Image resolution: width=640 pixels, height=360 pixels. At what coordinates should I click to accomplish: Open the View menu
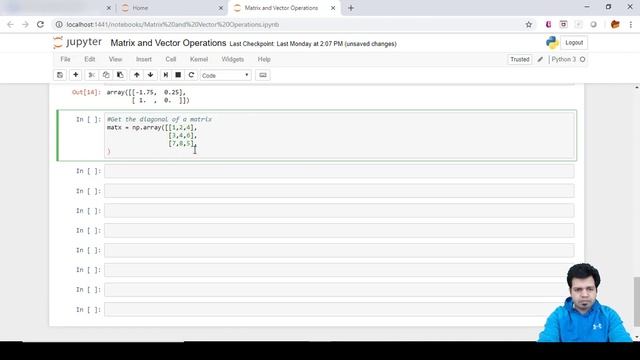116,60
